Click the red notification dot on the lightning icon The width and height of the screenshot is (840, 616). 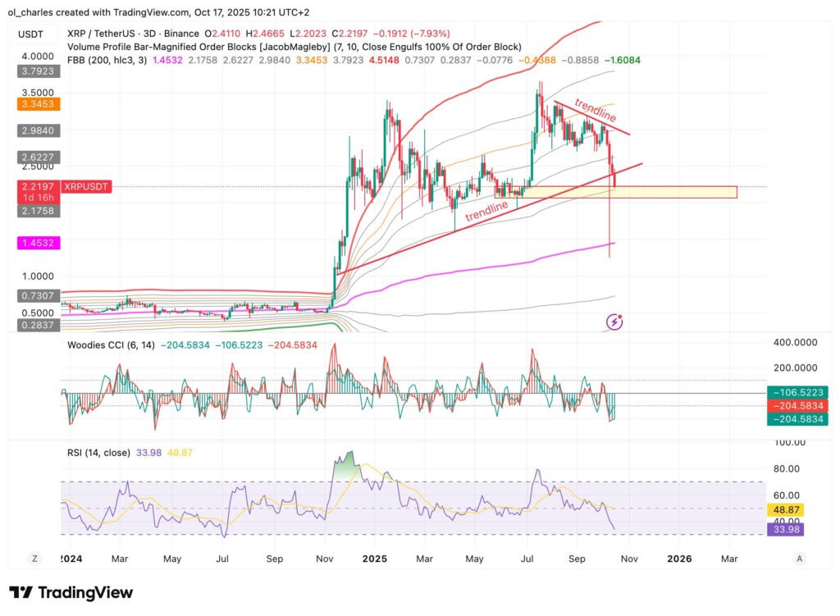pyautogui.click(x=620, y=315)
